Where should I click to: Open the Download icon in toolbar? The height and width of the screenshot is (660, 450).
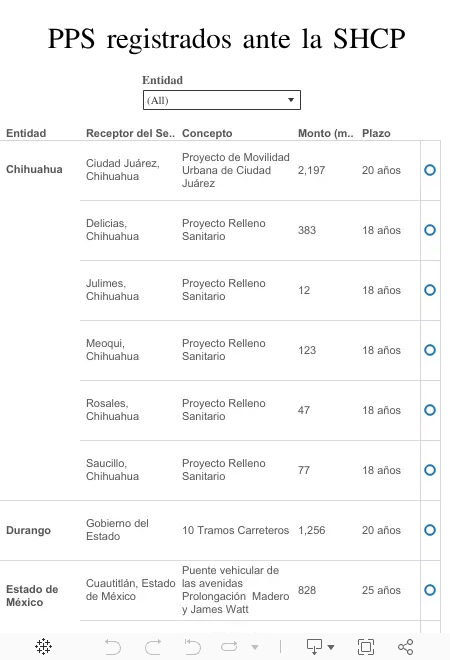click(x=314, y=647)
